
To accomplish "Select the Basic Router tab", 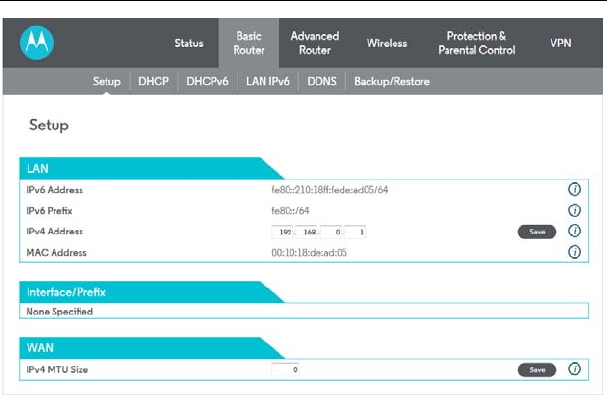I will (x=249, y=43).
